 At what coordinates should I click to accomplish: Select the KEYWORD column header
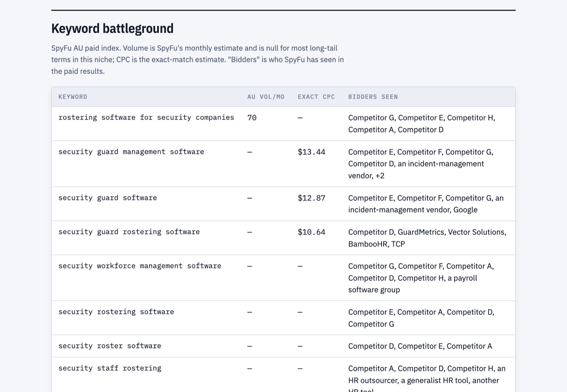click(73, 97)
